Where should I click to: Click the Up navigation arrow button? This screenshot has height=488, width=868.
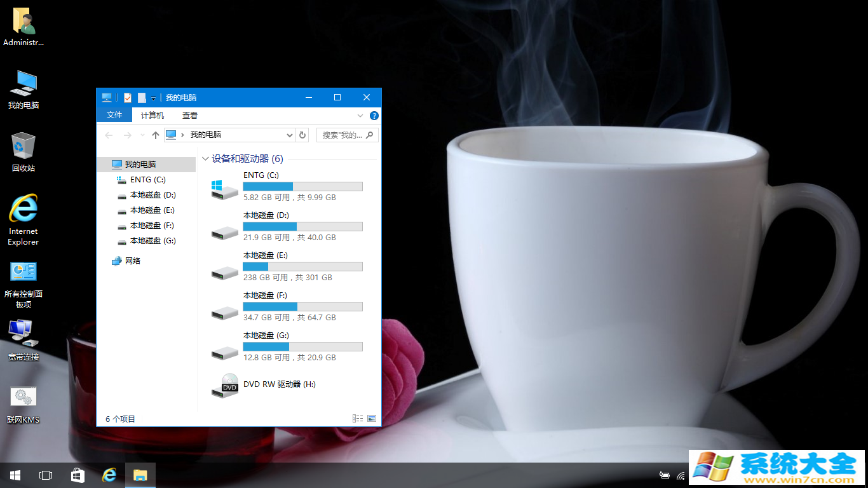click(155, 135)
